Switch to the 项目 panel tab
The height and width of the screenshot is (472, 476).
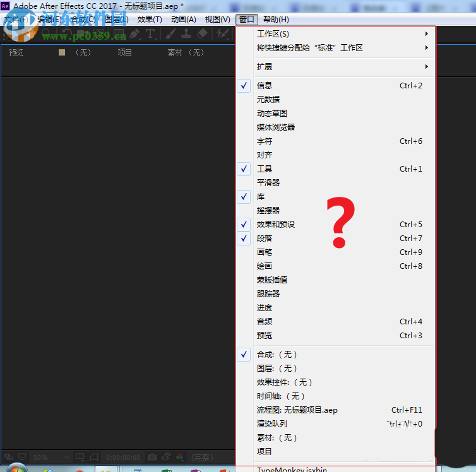pos(125,53)
